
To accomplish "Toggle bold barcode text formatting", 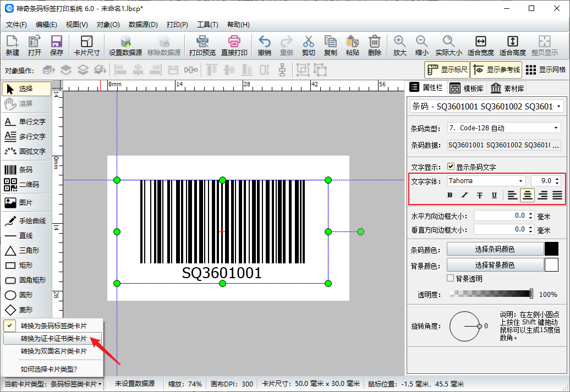I will (x=450, y=195).
